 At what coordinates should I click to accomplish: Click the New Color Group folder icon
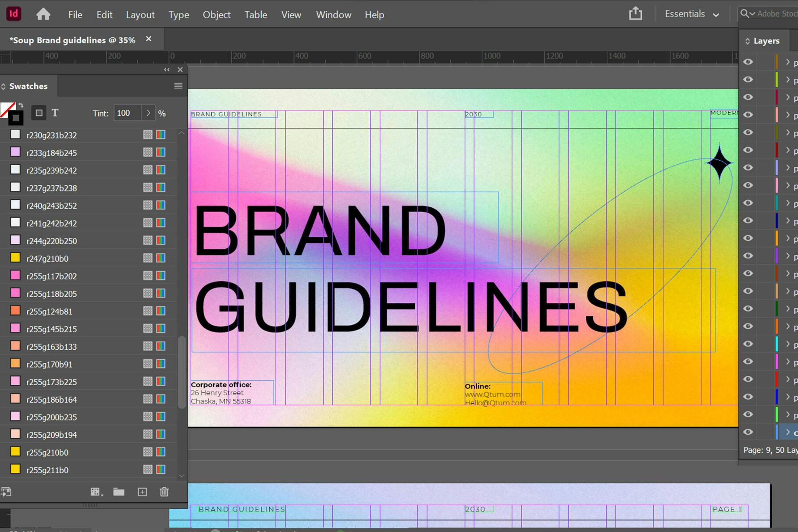click(x=119, y=492)
